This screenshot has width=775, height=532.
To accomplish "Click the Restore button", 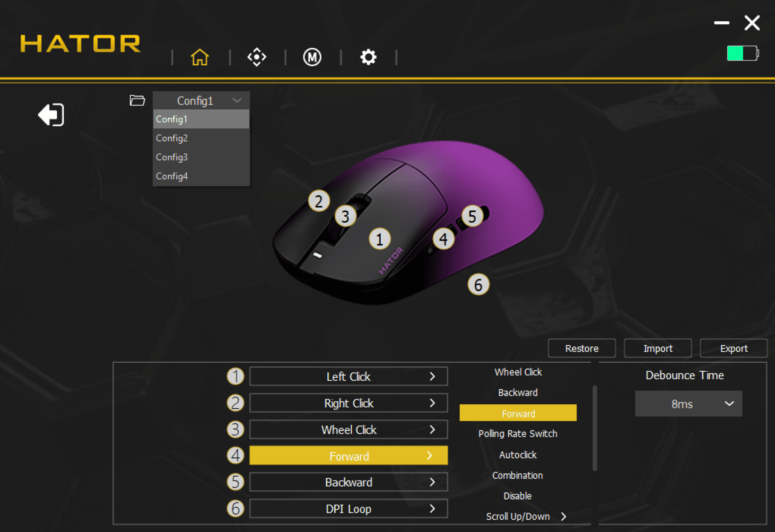I will pos(582,349).
